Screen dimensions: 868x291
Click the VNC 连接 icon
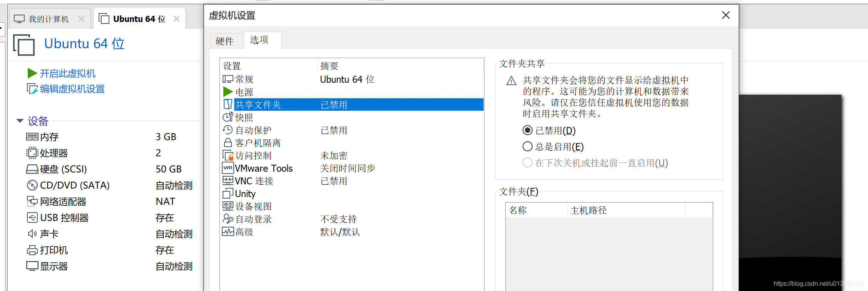(228, 181)
